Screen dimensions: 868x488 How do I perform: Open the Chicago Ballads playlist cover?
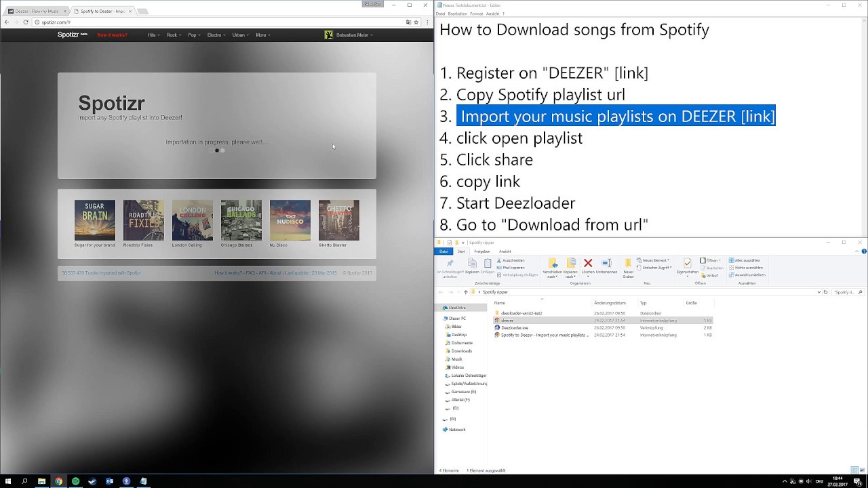[241, 220]
